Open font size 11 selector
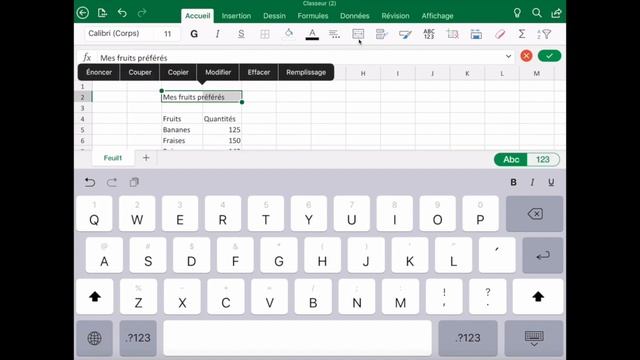Viewport: 640px width, 360px height. point(168,34)
